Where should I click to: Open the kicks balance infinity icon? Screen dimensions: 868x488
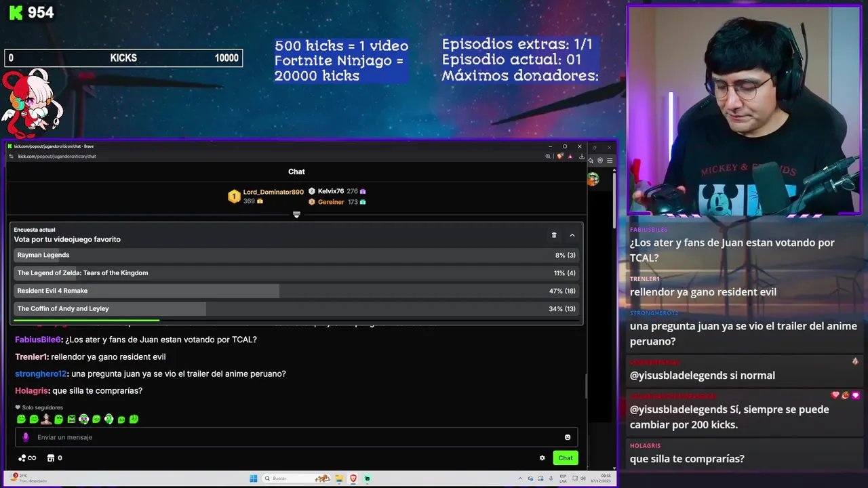point(27,458)
